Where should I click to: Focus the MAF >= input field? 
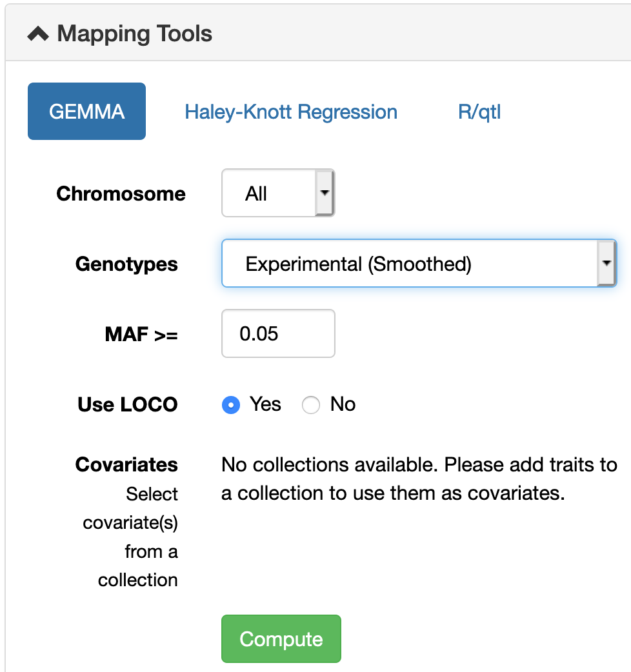278,333
